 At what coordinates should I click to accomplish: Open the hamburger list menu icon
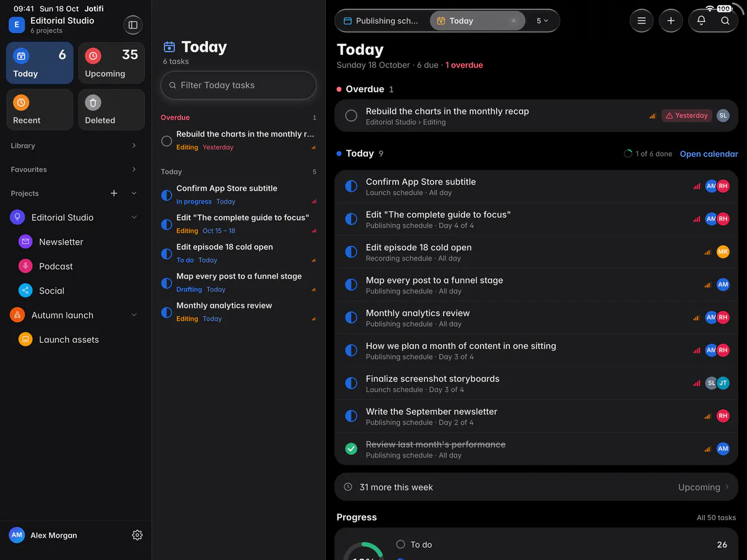(x=641, y=21)
